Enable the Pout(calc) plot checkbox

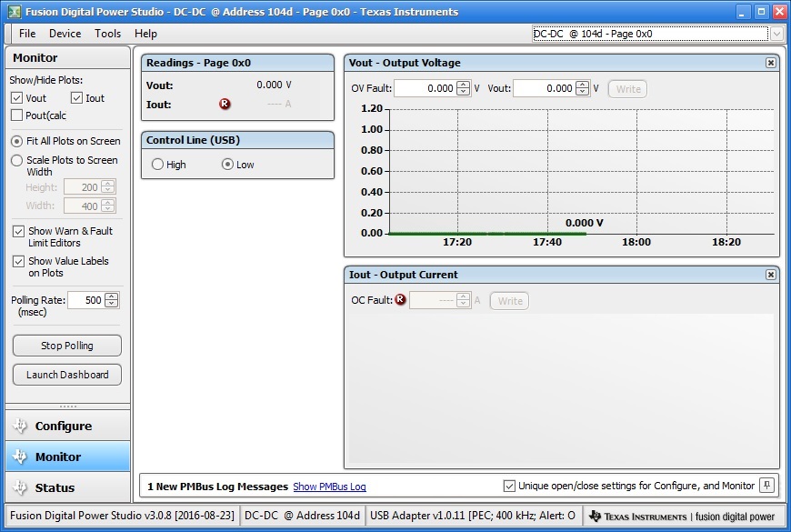pos(16,115)
